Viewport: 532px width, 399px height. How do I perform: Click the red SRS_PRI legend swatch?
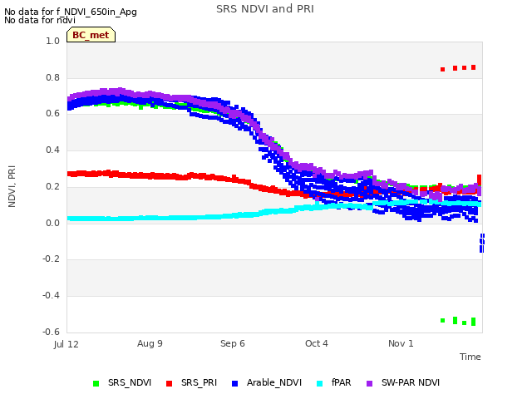(x=169, y=383)
